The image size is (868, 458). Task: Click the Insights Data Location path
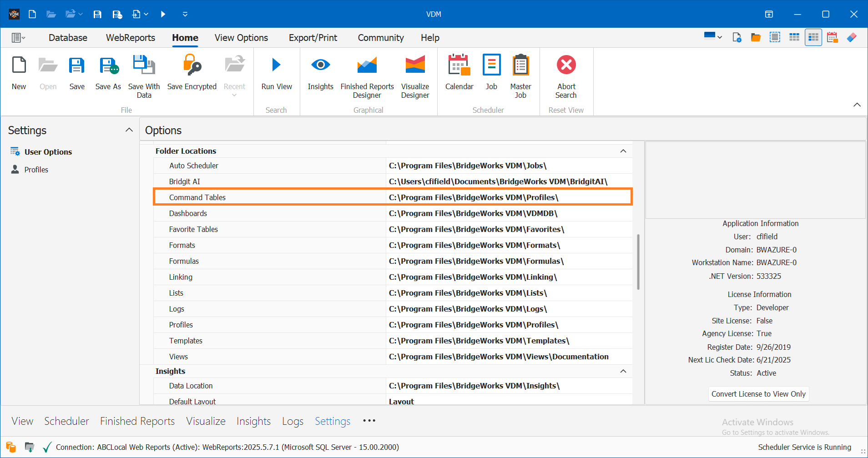[474, 386]
